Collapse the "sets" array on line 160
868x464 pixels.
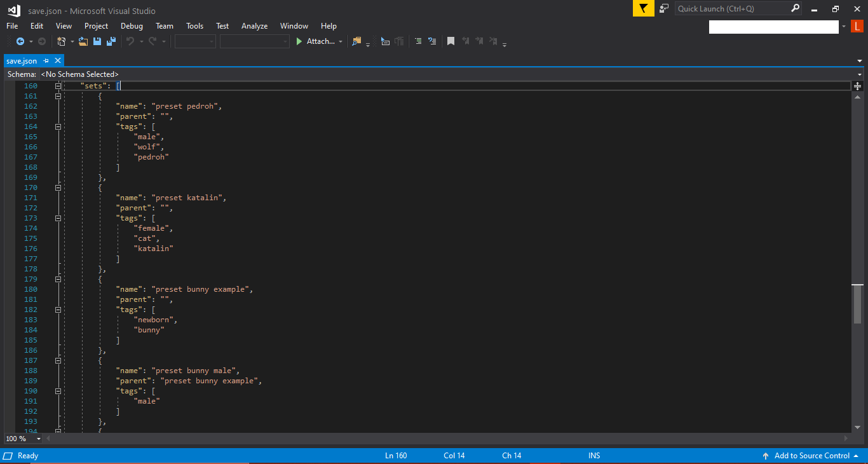[x=58, y=86]
